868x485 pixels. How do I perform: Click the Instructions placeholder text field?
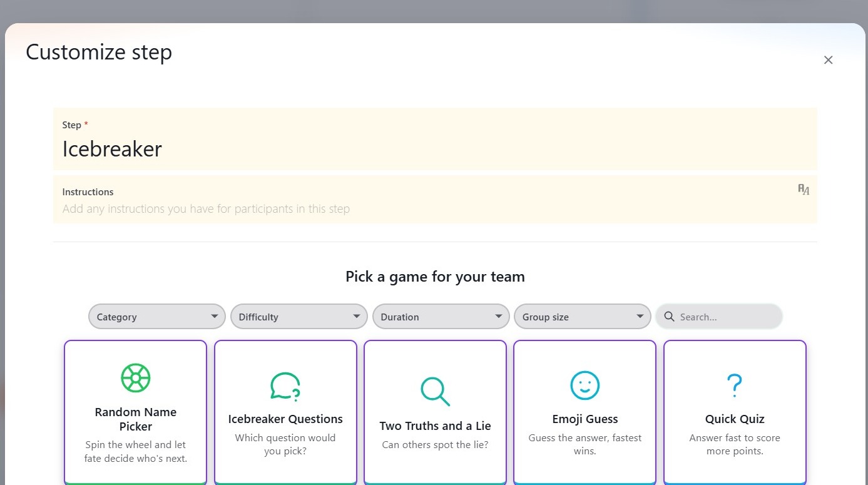click(x=435, y=200)
